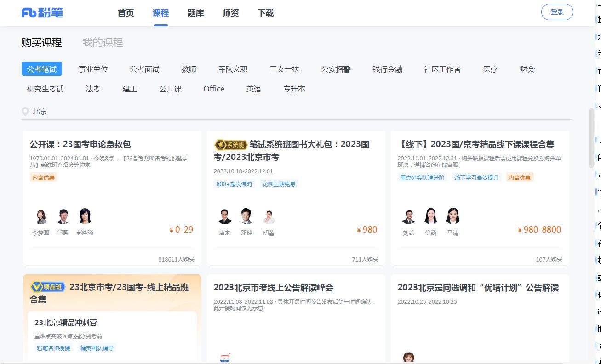
Task: Open the 下载 menu item
Action: point(265,13)
